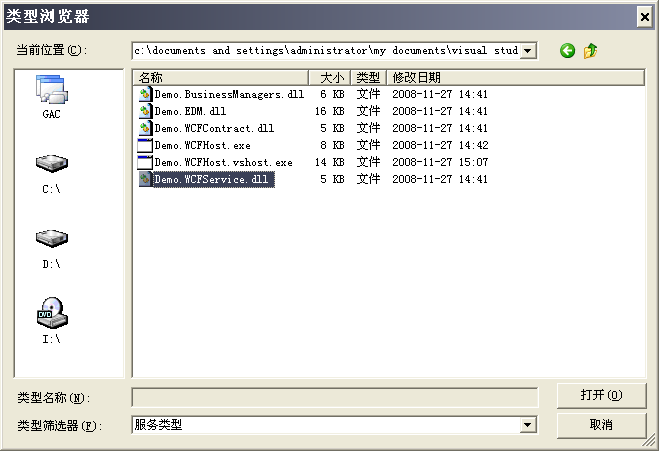The height and width of the screenshot is (451, 659).
Task: Select file Demo.BusinessManagers.dll
Action: [229, 94]
